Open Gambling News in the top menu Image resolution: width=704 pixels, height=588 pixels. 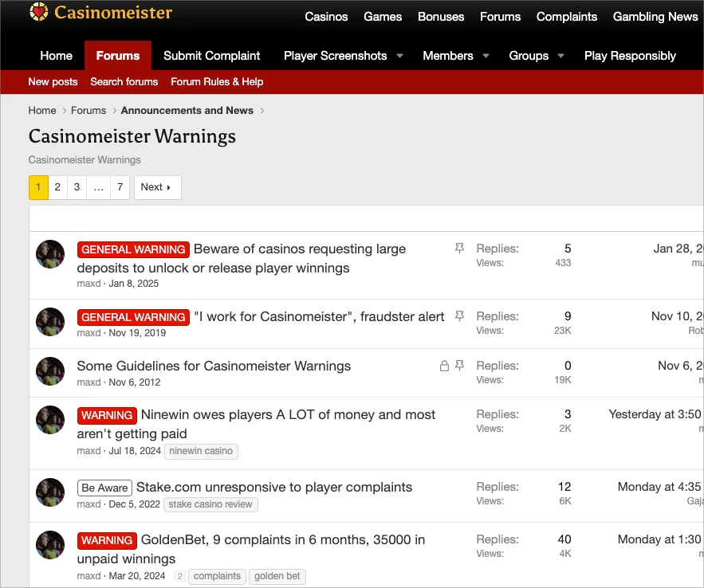click(x=655, y=17)
